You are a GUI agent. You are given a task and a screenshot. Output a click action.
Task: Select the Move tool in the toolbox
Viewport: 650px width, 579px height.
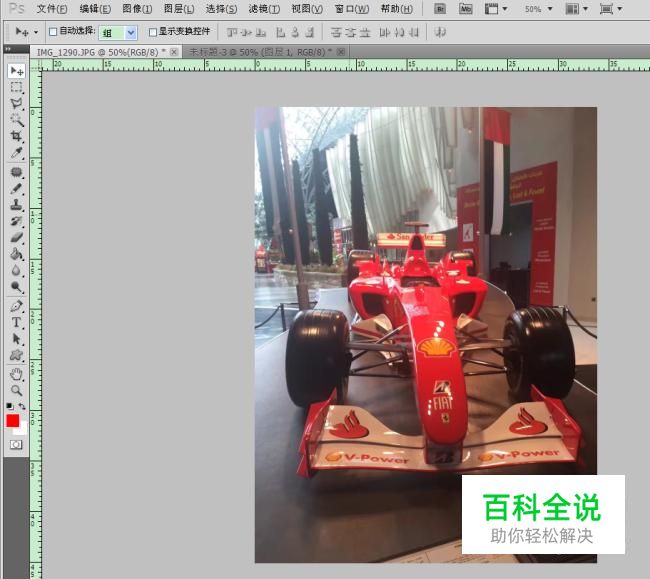(16, 71)
